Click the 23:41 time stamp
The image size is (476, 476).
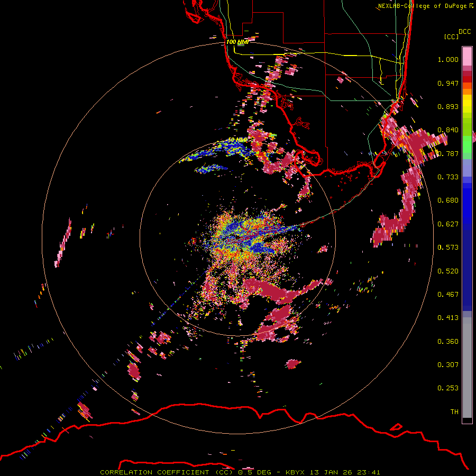(368, 472)
